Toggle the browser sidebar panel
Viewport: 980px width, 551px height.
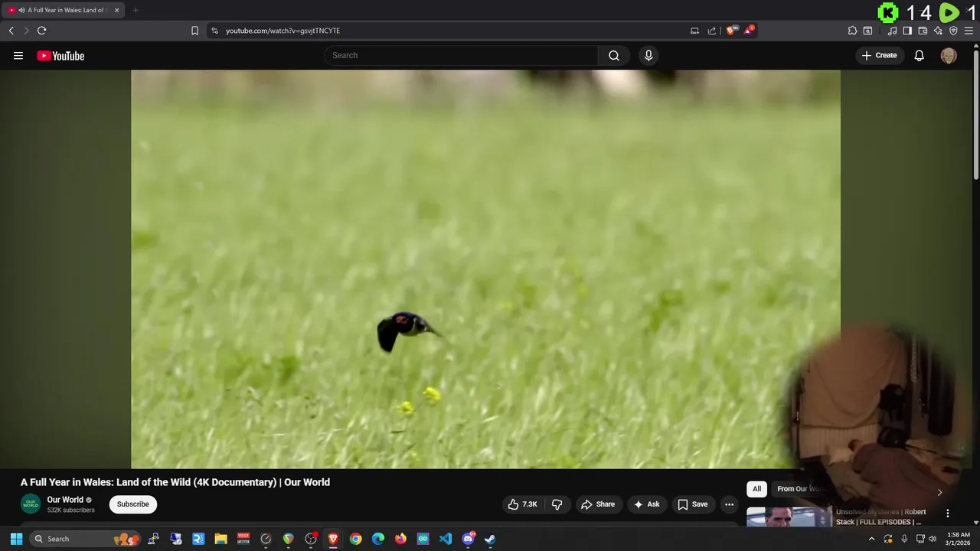(907, 31)
